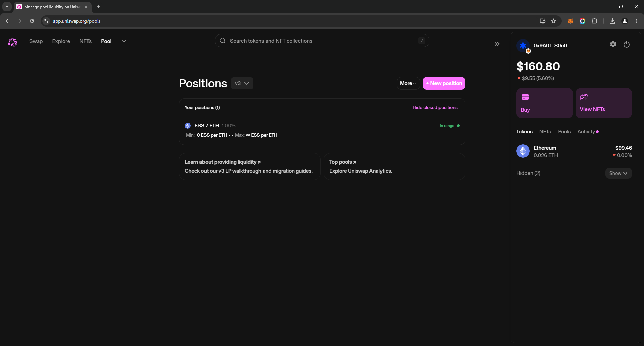Open the wallet Activity tab
644x346 pixels.
pyautogui.click(x=588, y=132)
